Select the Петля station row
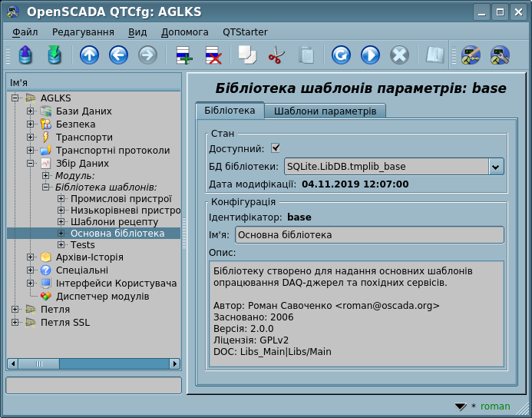The width and height of the screenshot is (532, 418). click(x=55, y=310)
